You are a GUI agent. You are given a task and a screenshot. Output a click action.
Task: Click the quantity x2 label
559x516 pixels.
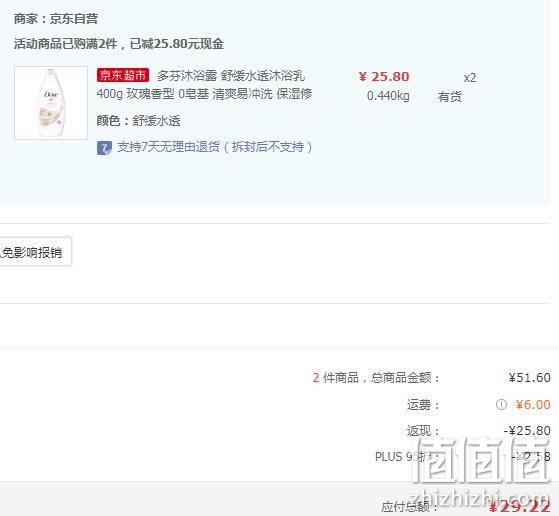470,78
